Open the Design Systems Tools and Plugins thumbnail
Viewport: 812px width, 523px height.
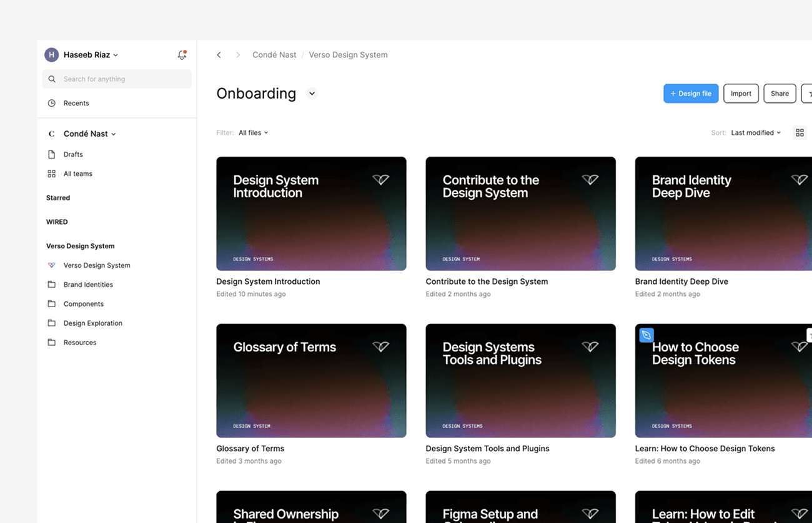coord(520,381)
